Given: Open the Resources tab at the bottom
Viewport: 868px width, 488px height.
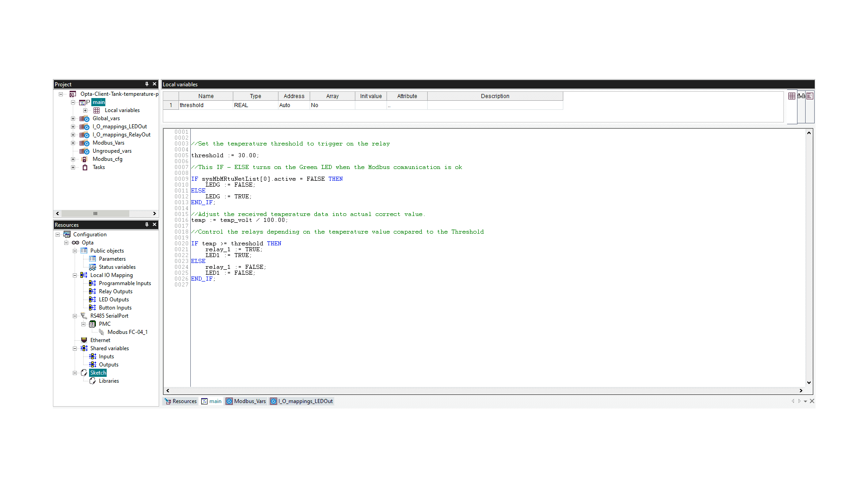Looking at the screenshot, I should pyautogui.click(x=181, y=401).
